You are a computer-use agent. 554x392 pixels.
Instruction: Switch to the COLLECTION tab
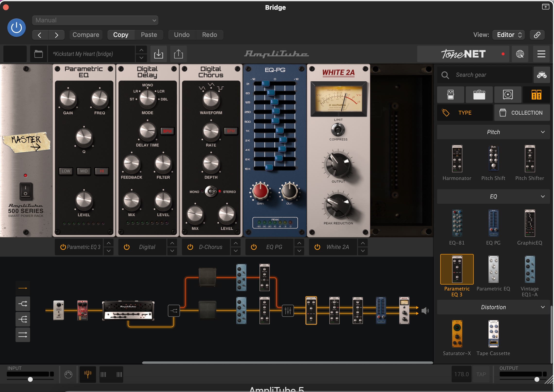tap(522, 113)
